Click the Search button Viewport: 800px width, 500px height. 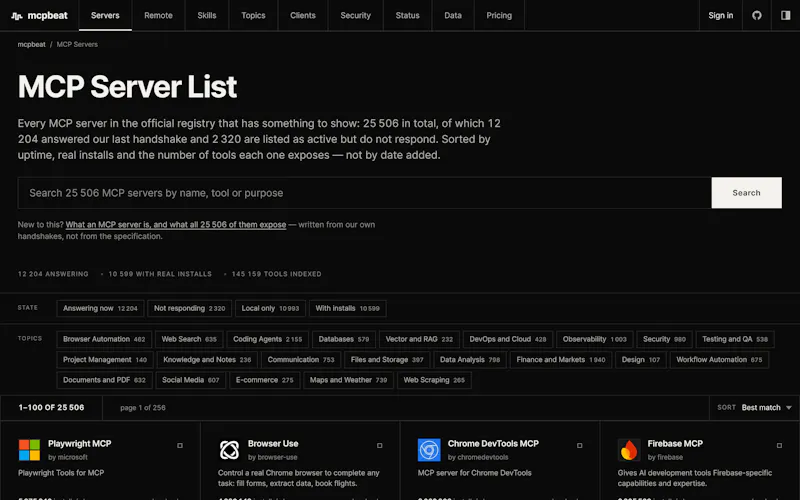[746, 193]
